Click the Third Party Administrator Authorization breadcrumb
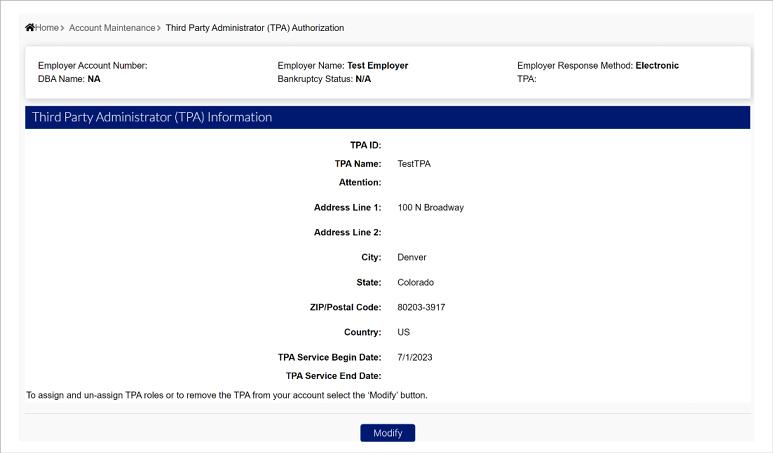 point(254,27)
